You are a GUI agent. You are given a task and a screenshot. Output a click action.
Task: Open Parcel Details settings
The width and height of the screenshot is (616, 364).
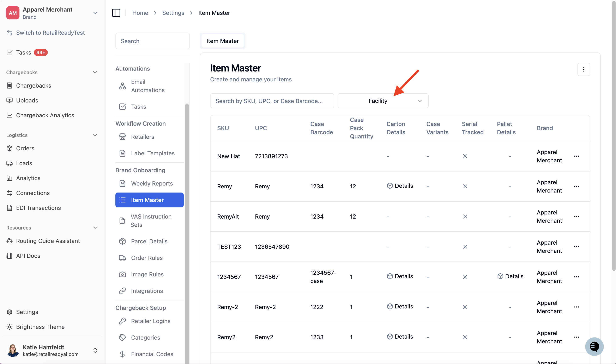pos(149,241)
